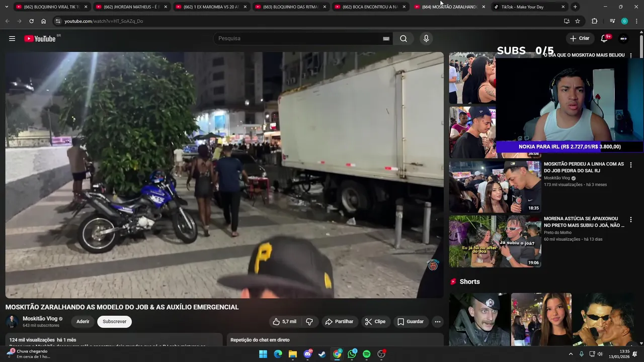
Task: Open Chrome media control icon
Action: 612,21
